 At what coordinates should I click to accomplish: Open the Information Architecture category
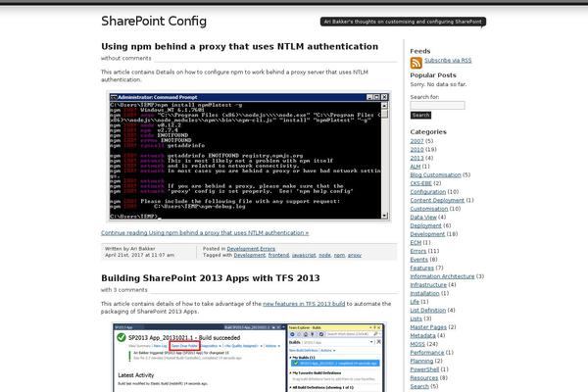point(442,276)
